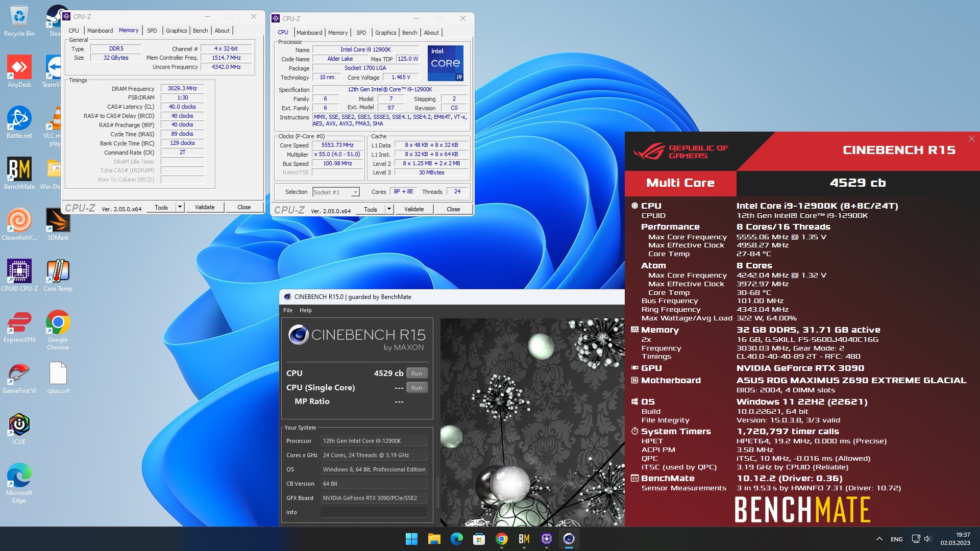Launch BenchMate desktop shortcut
The height and width of the screenshot is (551, 980).
point(19,173)
